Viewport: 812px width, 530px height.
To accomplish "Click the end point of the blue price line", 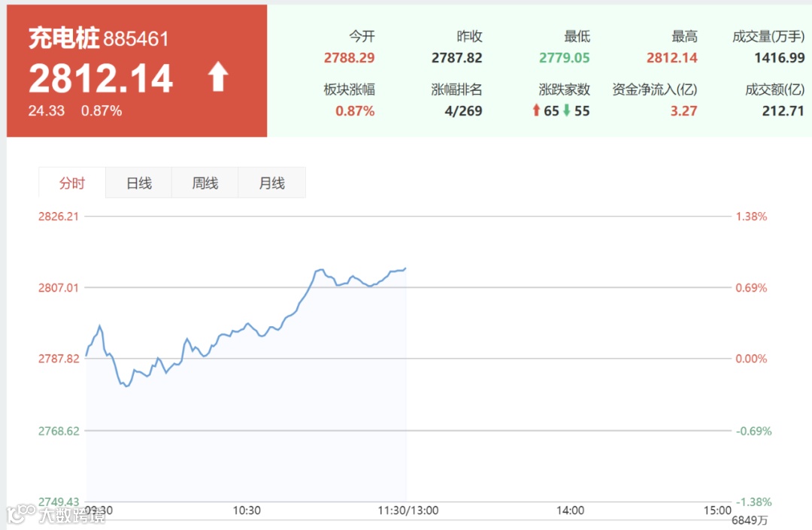I will point(405,268).
